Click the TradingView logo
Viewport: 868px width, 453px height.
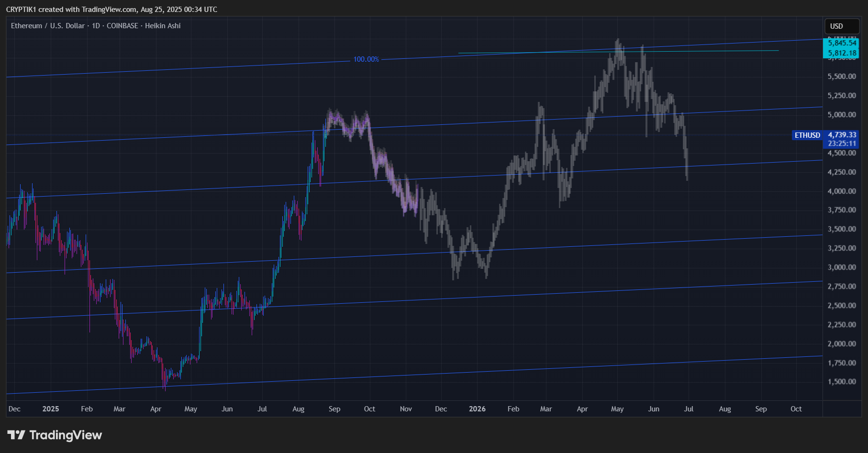point(55,435)
